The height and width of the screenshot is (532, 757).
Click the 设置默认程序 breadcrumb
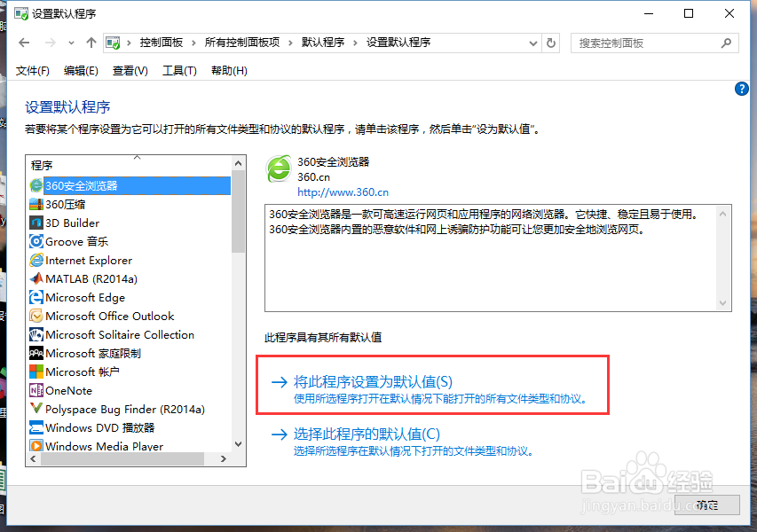398,43
